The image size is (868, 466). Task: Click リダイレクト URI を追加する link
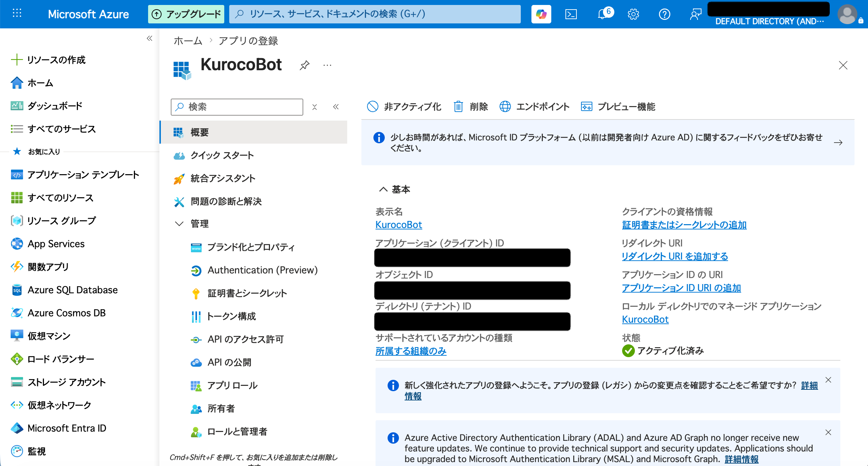pos(675,256)
